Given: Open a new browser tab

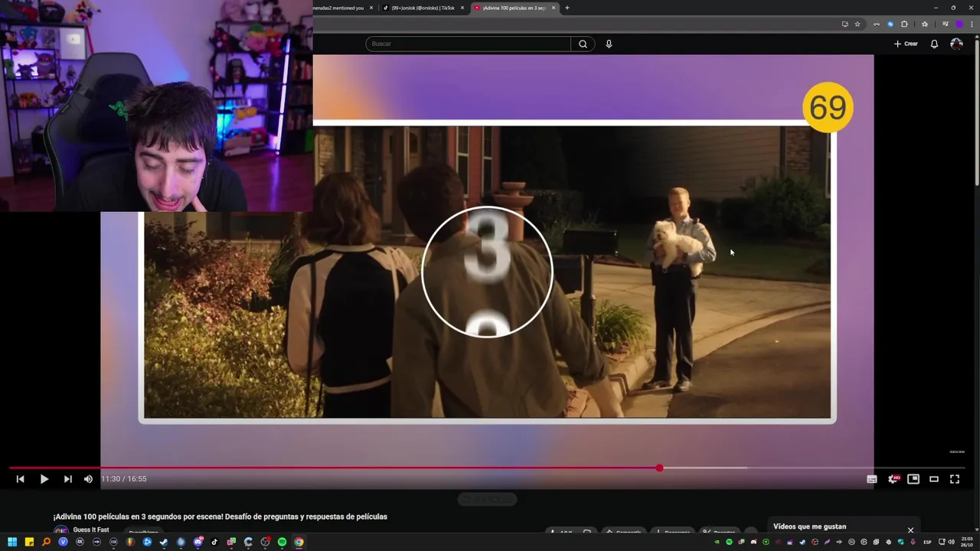Looking at the screenshot, I should point(567,8).
